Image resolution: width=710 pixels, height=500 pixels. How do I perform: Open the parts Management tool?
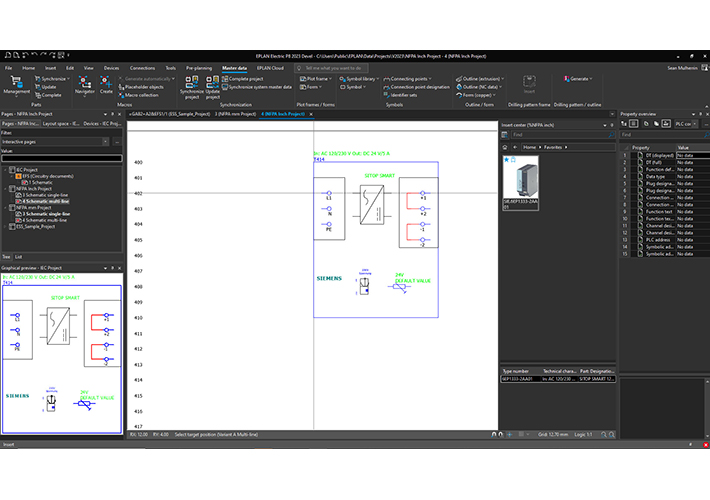[16, 85]
